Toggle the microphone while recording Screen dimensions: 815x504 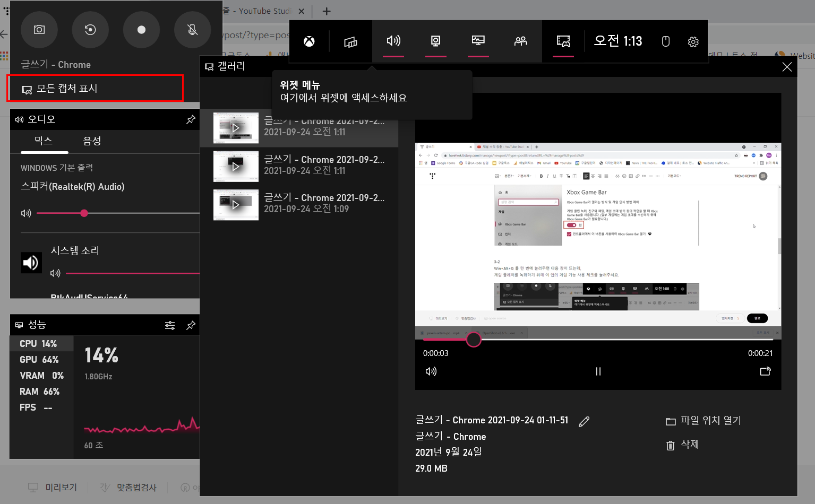[193, 30]
